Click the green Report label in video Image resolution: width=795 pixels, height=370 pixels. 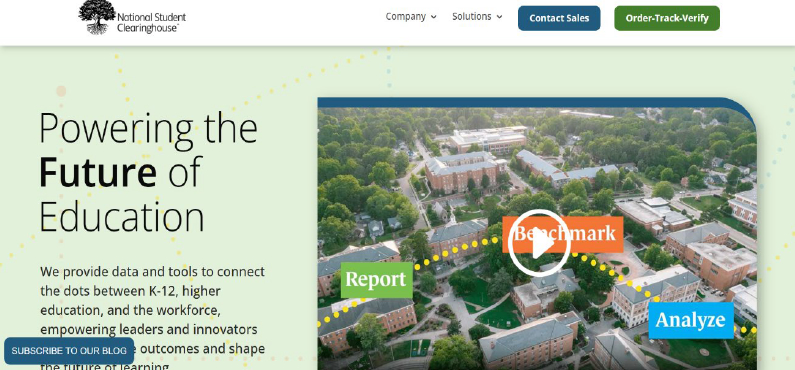[376, 280]
